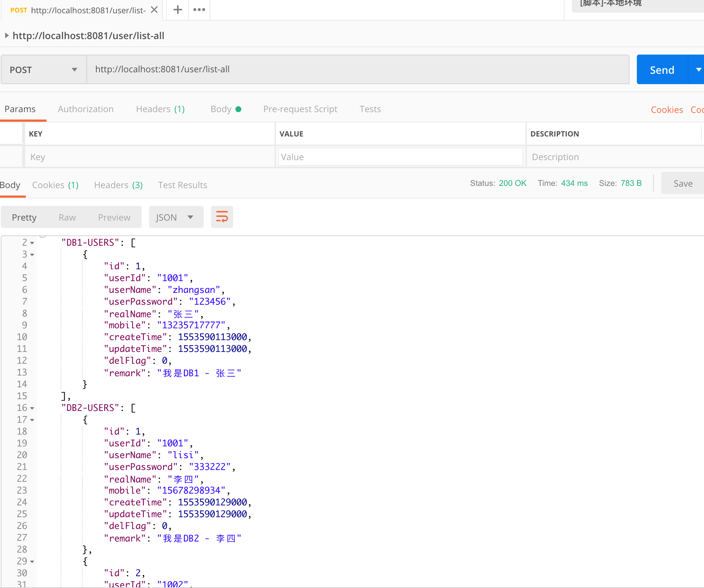Click the Send button

(x=662, y=69)
